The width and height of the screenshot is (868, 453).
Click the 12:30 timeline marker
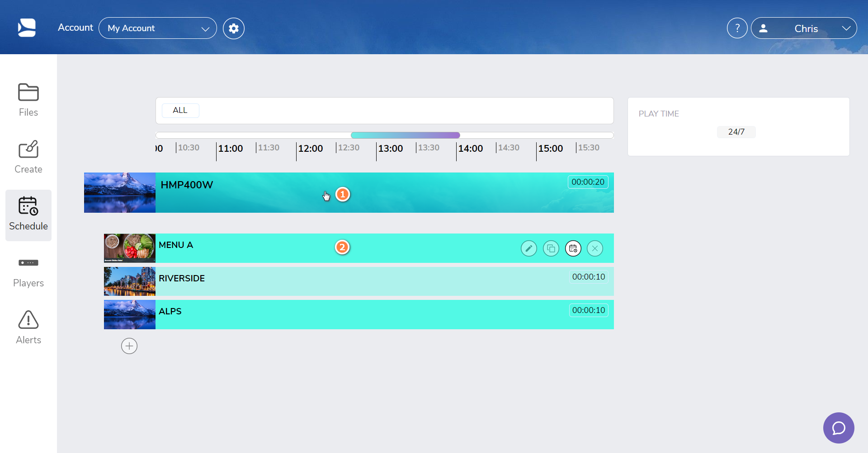pyautogui.click(x=349, y=148)
